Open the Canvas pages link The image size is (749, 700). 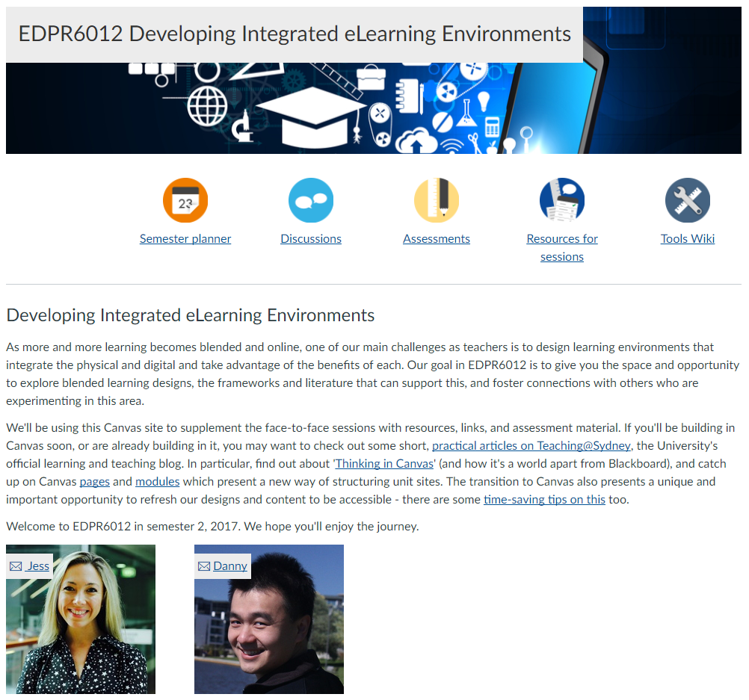click(94, 481)
